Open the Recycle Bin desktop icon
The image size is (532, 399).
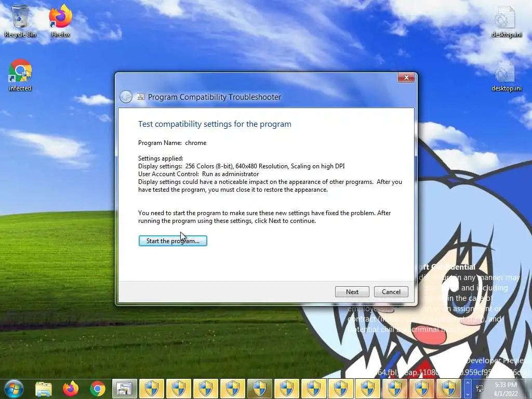pyautogui.click(x=20, y=21)
